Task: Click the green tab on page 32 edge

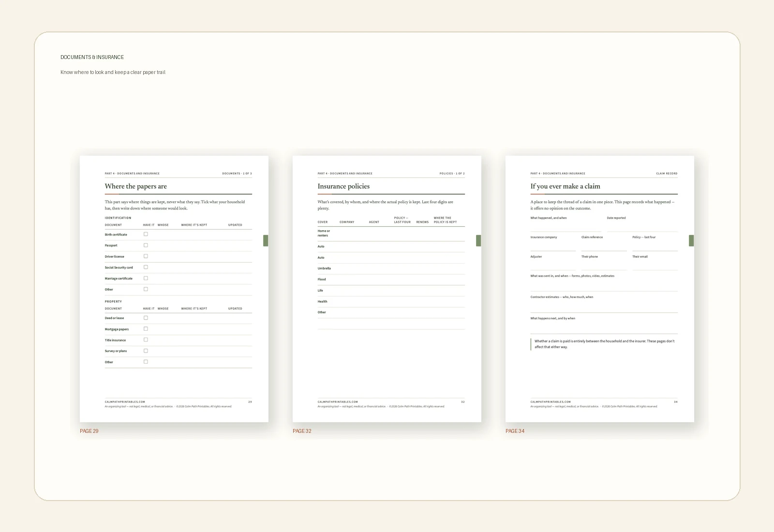Action: [x=478, y=240]
